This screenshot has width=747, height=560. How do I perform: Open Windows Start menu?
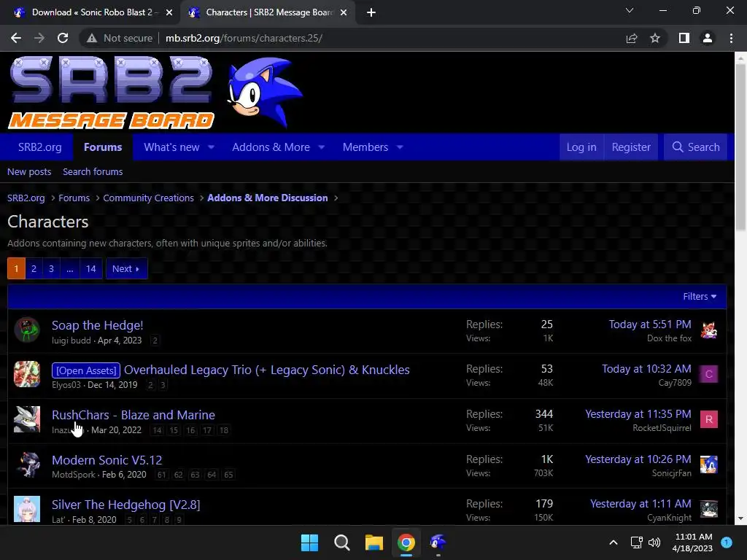click(309, 542)
